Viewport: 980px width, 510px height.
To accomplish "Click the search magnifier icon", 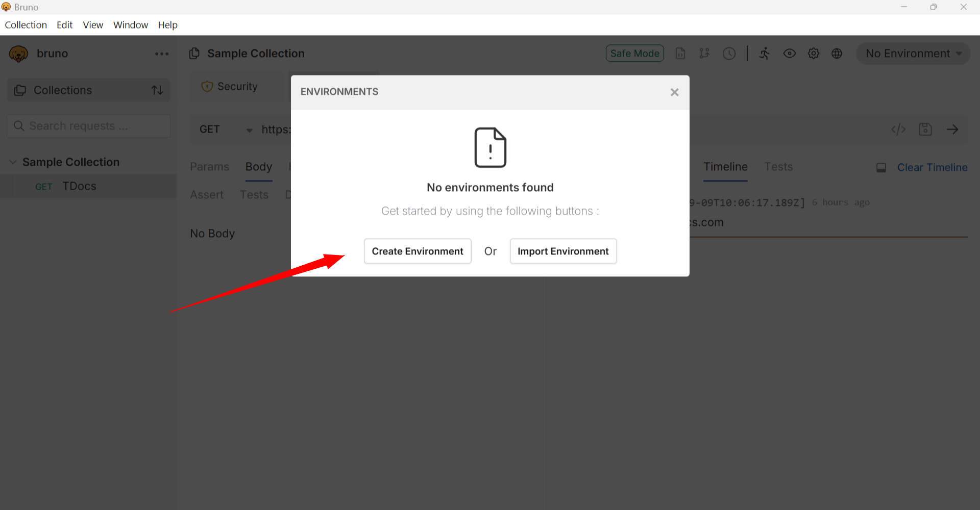I will [19, 126].
